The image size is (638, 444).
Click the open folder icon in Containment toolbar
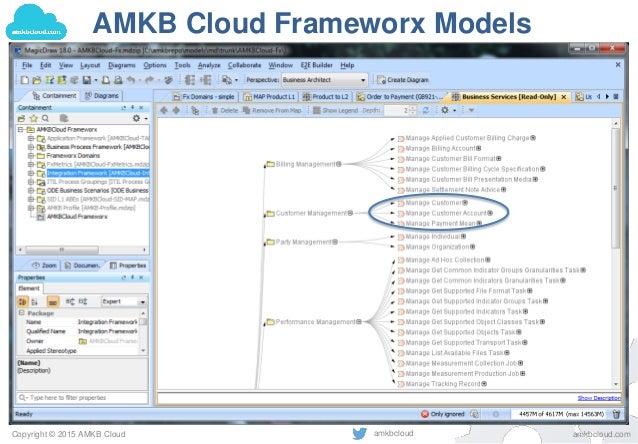[22, 118]
